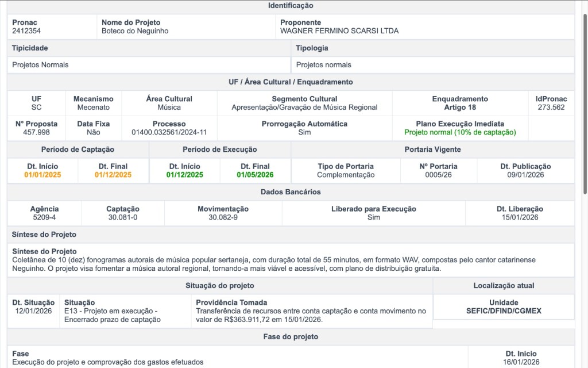Click the captação end date 01/12/2025

[113, 175]
